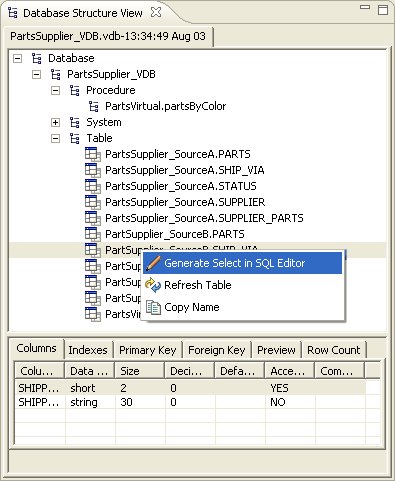Viewport: 395px width, 481px height.
Task: Select PartsSupplier_SourceA.PARTS table
Action: [x=178, y=154]
